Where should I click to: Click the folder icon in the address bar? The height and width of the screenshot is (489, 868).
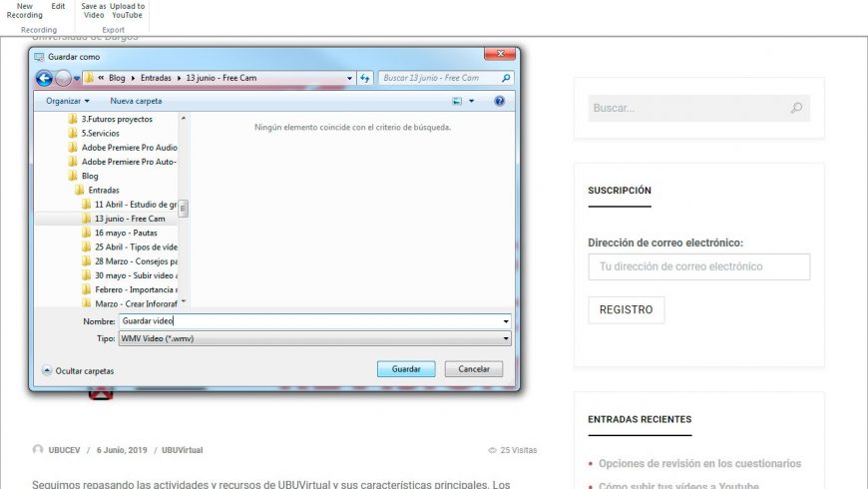(x=89, y=78)
